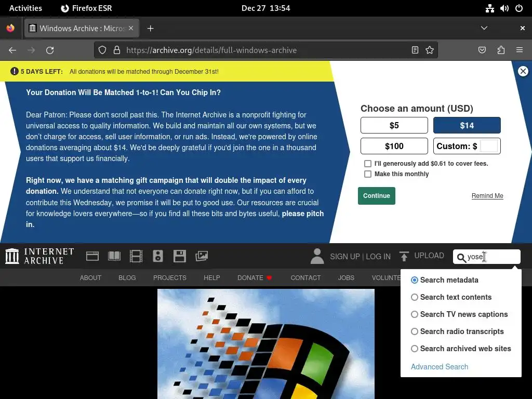Select Search TV news captions option

414,314
